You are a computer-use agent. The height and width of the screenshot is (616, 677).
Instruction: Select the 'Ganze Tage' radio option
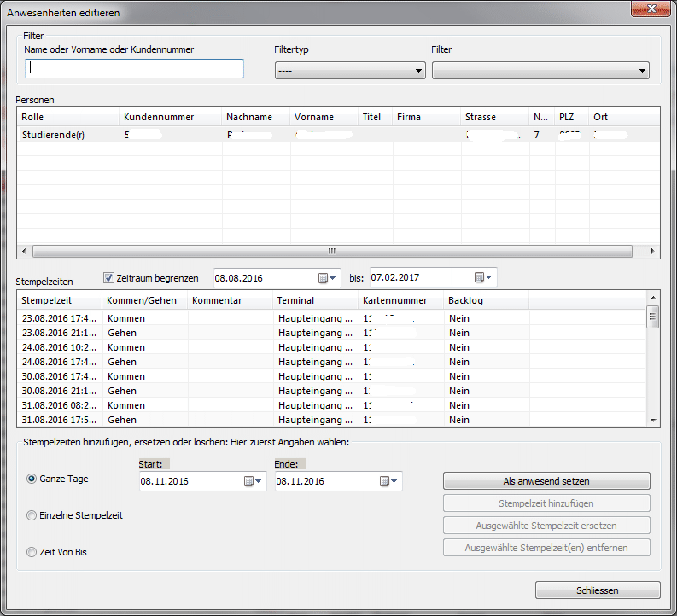(32, 479)
